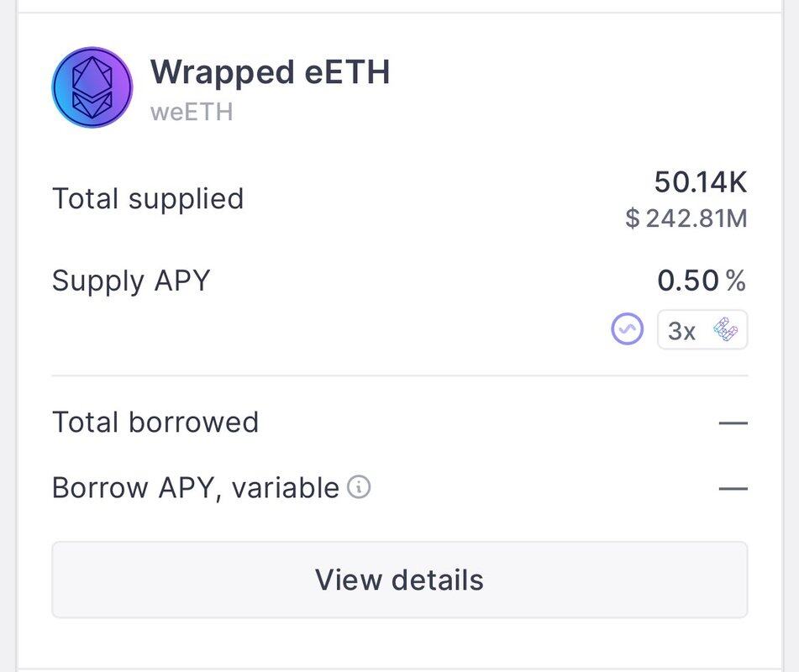Click the dash value beside Borrow APY
This screenshot has height=672, width=799.
tap(733, 489)
